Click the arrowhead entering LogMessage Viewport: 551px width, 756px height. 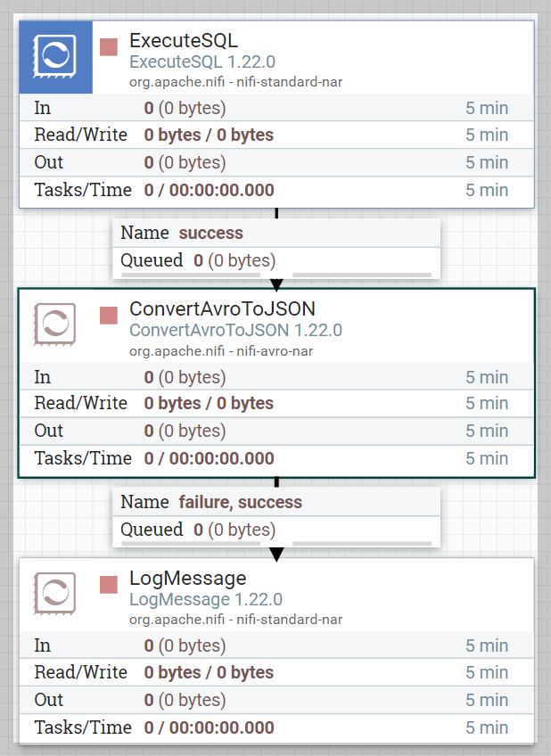pos(276,555)
